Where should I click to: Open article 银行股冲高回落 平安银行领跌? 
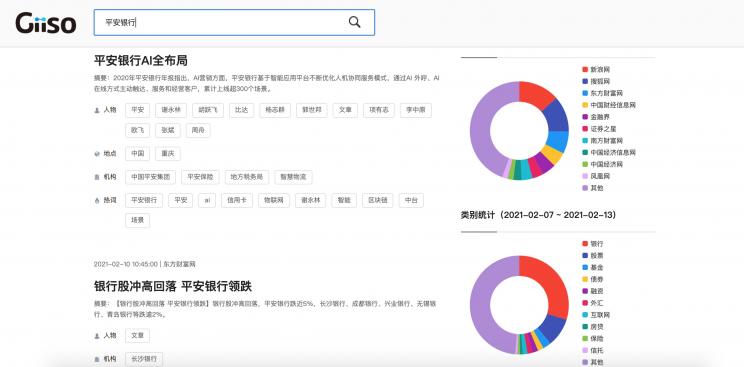tap(173, 286)
